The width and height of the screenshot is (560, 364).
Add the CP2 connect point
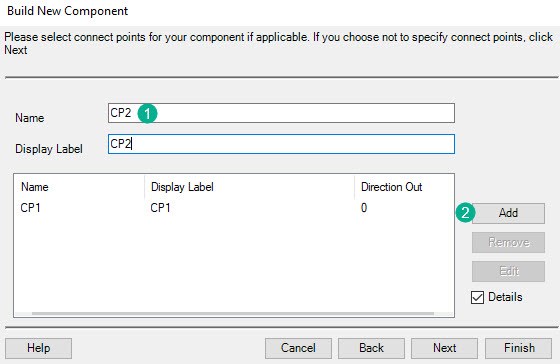click(x=508, y=213)
